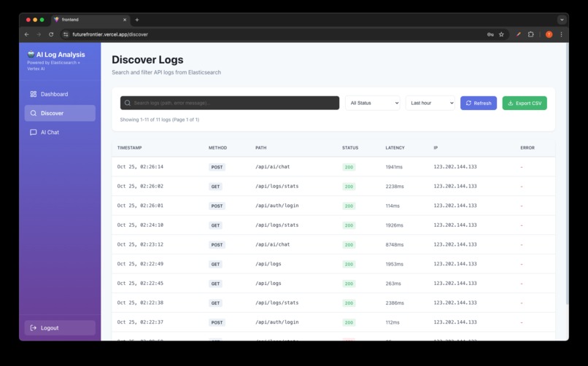The width and height of the screenshot is (588, 366).
Task: Click the POST badge in the 02:26:14 row
Action: point(217,167)
